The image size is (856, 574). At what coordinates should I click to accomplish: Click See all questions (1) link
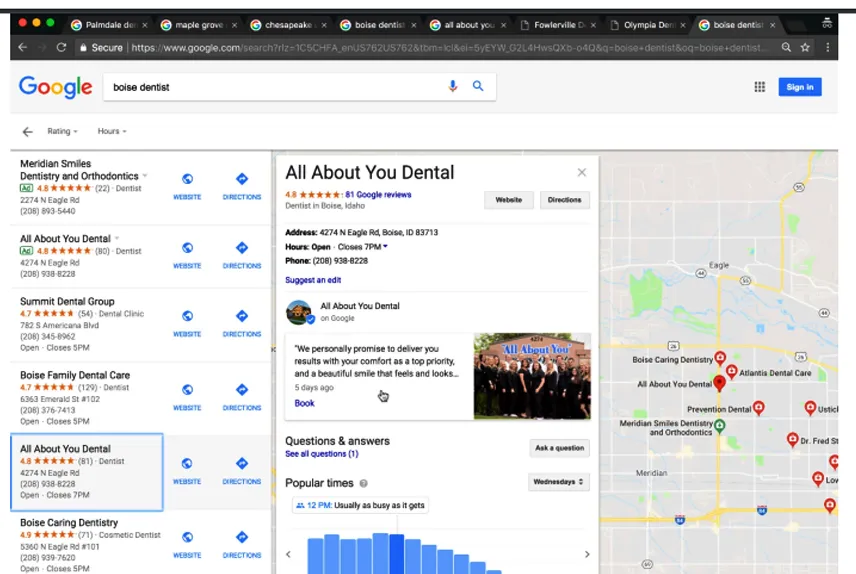(x=322, y=454)
